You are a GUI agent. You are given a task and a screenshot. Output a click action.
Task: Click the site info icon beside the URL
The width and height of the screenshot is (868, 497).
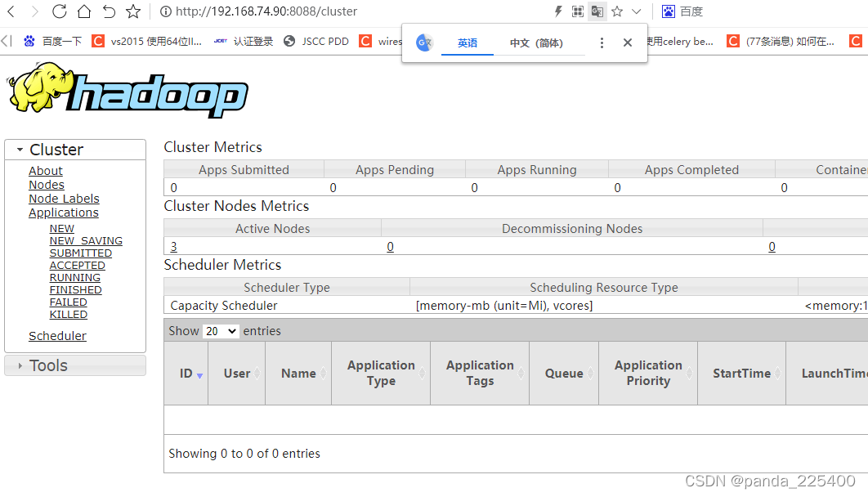(x=165, y=11)
